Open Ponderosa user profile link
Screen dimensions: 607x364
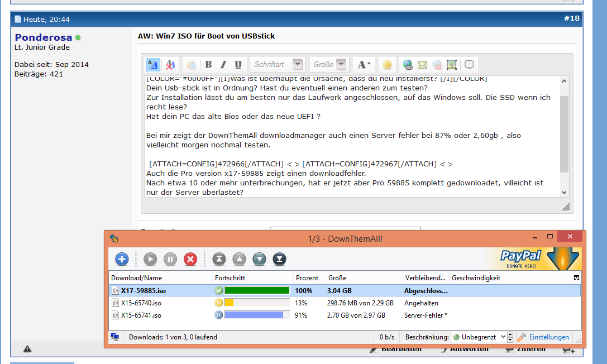44,37
